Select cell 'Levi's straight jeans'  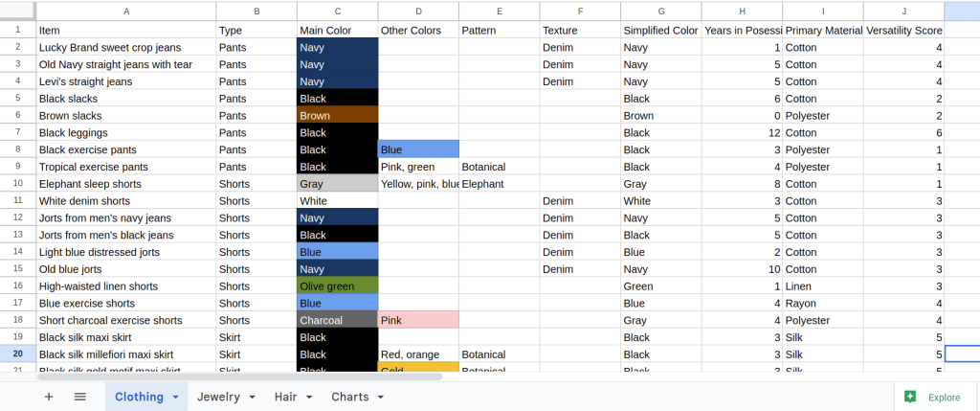click(126, 81)
